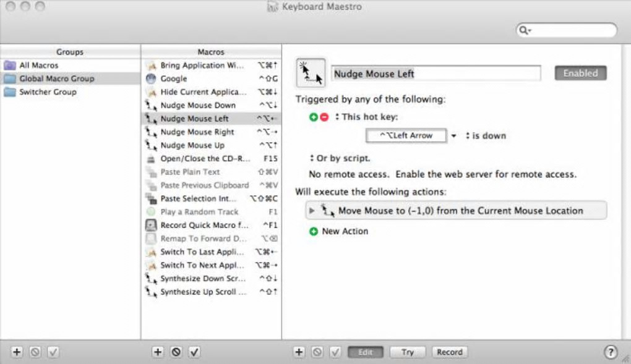
Task: Add a new group with plus button
Action: 17,352
